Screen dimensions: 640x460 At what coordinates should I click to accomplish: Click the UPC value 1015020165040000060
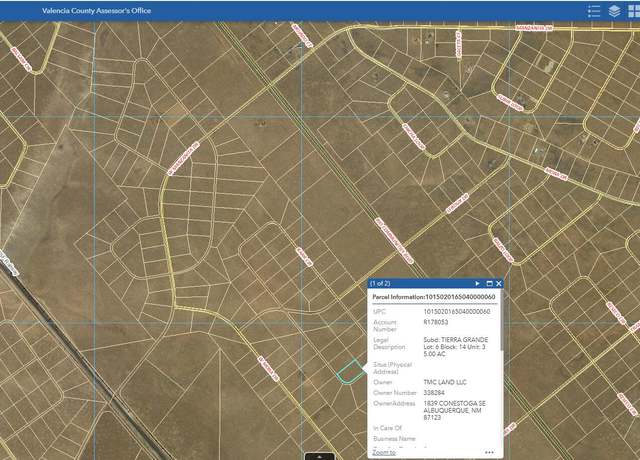(x=456, y=311)
